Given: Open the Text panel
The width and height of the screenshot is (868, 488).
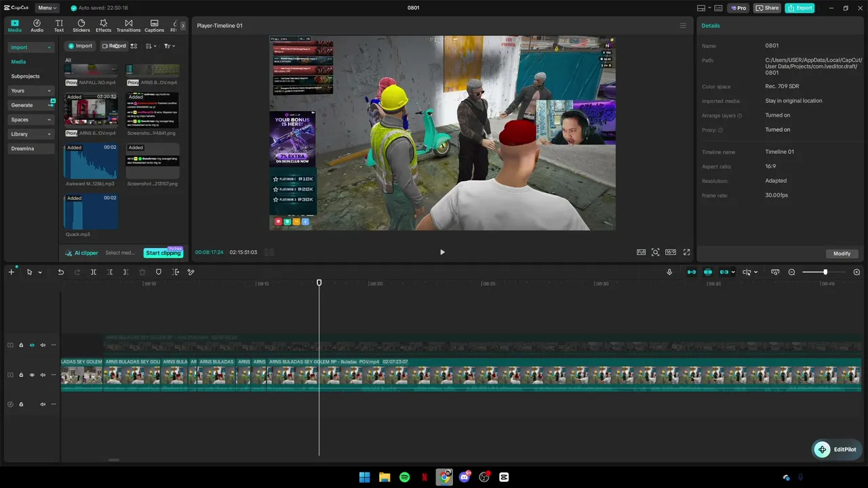Looking at the screenshot, I should click(59, 26).
